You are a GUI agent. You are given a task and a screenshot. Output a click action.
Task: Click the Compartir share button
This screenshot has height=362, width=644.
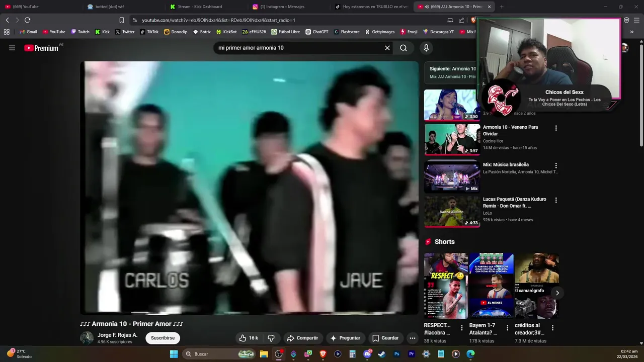point(302,338)
